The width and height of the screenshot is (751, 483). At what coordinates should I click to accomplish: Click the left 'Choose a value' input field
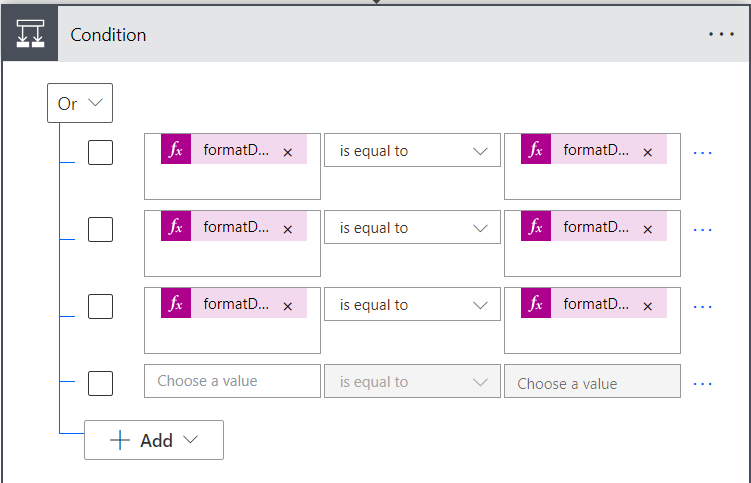(x=232, y=381)
